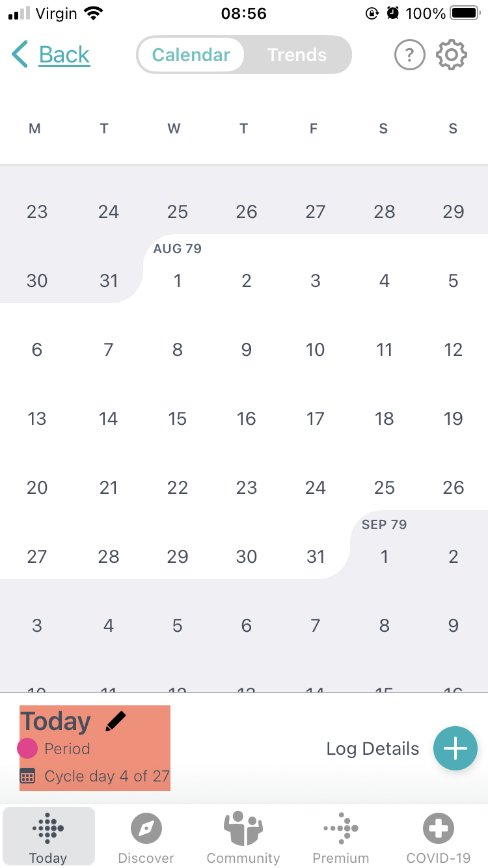Tap the pencil edit icon beside Today
This screenshot has height=868, width=488.
pos(115,721)
